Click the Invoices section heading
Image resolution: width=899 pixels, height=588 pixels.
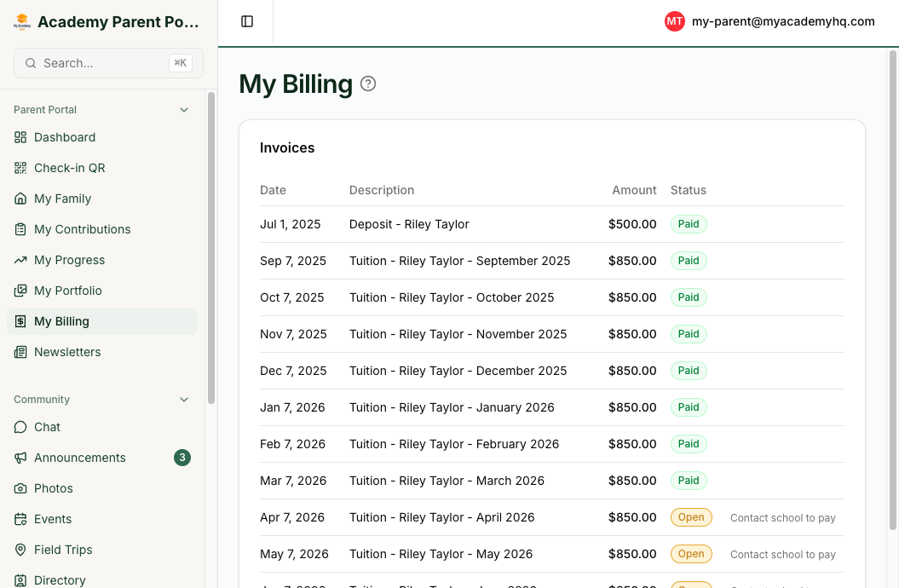[287, 148]
